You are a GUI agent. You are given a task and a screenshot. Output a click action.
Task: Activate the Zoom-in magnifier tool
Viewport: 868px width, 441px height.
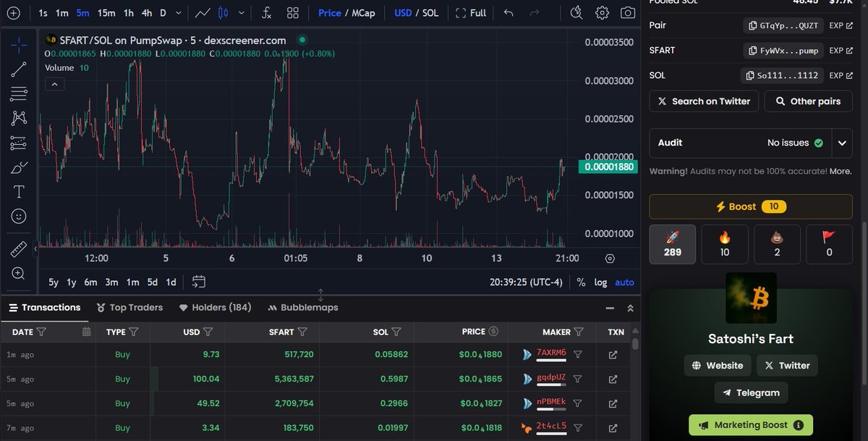point(18,274)
